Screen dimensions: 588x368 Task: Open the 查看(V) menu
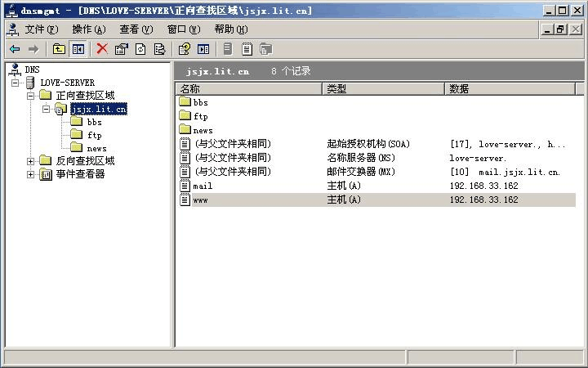(x=136, y=29)
